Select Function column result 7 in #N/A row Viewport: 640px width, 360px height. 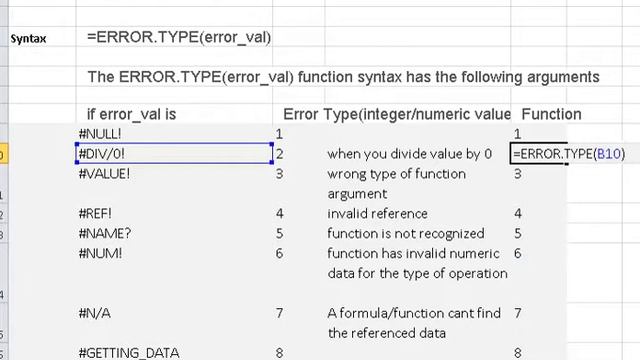[x=518, y=313]
